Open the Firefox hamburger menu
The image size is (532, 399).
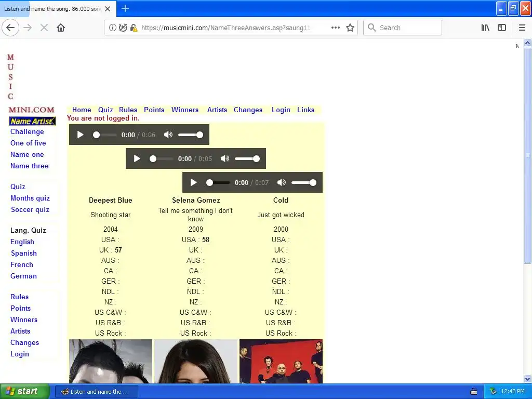tap(522, 28)
